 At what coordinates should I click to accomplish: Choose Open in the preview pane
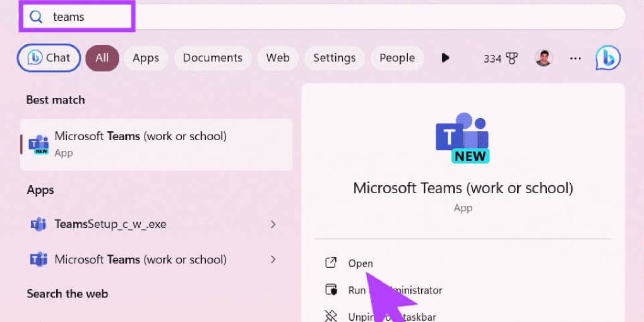point(361,263)
